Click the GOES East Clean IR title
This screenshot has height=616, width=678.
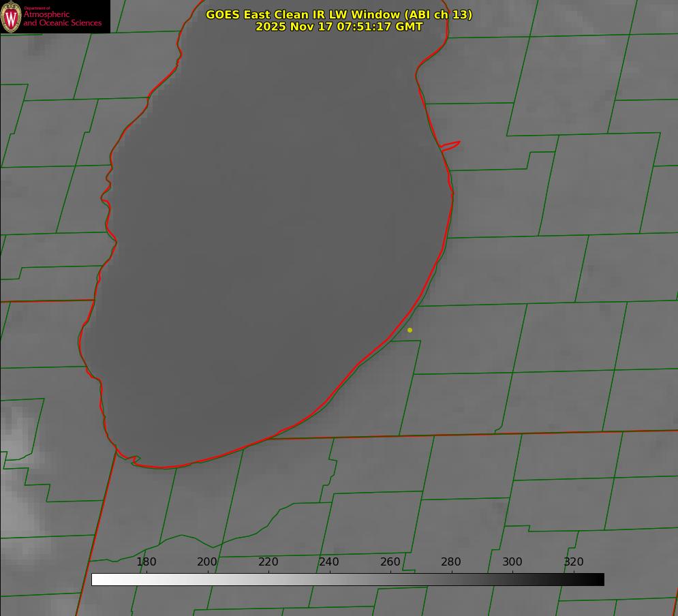tap(339, 14)
